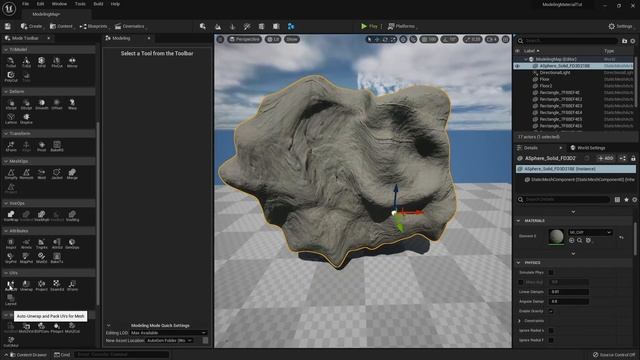The height and width of the screenshot is (360, 640).
Task: Choose the Smooth deform tool
Action: coord(42,104)
